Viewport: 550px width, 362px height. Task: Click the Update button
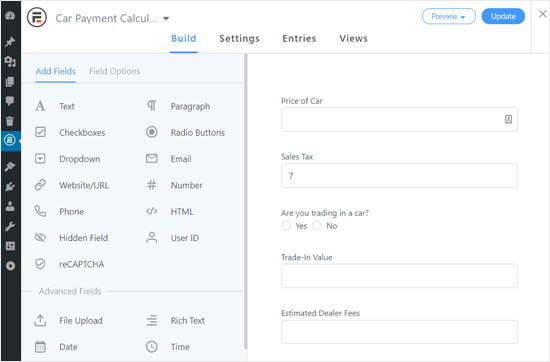click(503, 16)
